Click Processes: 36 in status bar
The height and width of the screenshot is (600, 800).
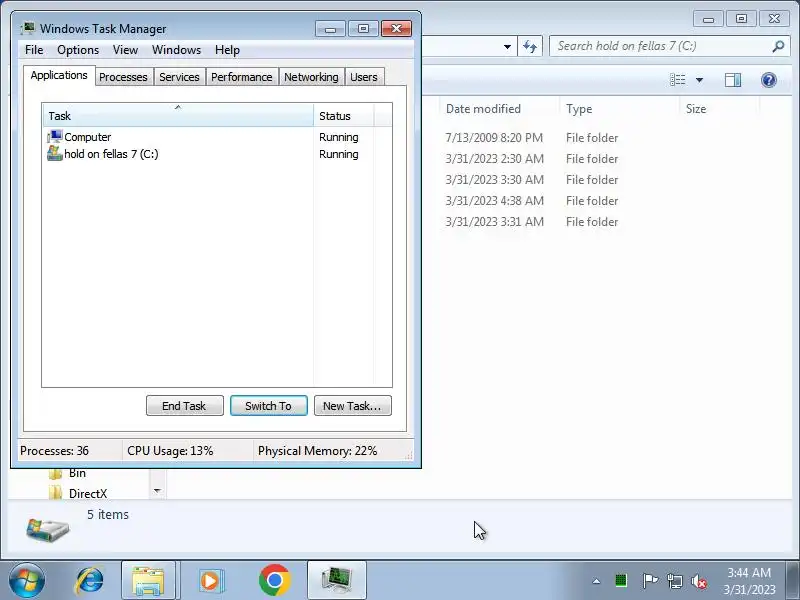(54, 451)
